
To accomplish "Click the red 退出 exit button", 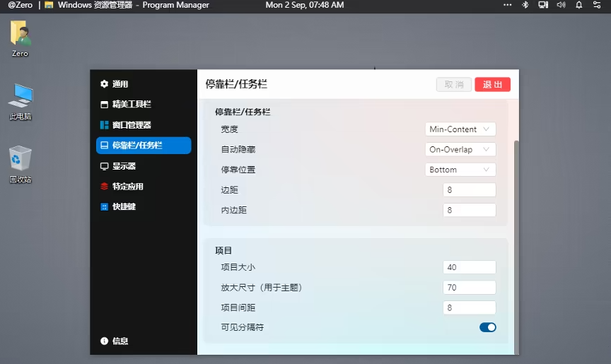I will [492, 85].
